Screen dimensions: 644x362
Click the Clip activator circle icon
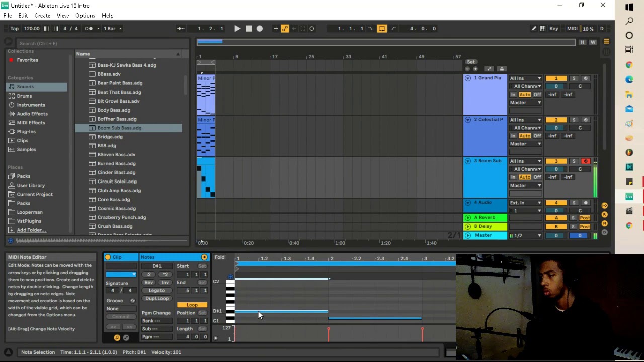point(108,257)
